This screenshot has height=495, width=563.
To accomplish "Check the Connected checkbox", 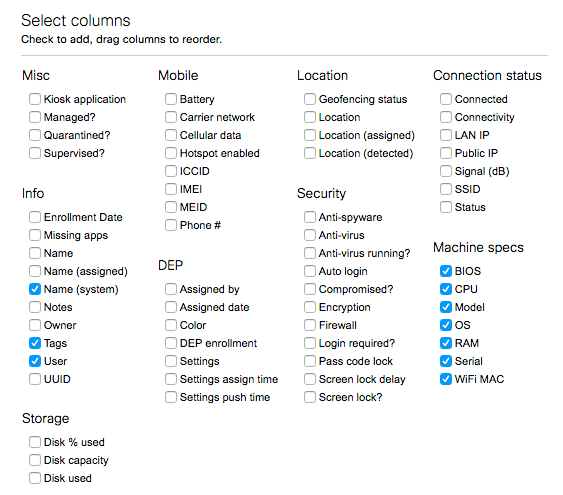I will (x=446, y=99).
